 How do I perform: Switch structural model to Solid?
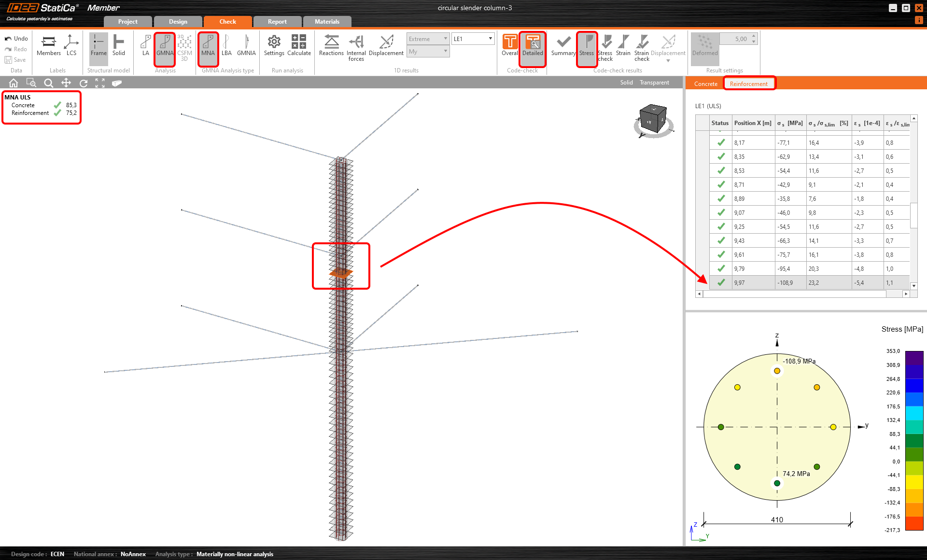tap(118, 45)
